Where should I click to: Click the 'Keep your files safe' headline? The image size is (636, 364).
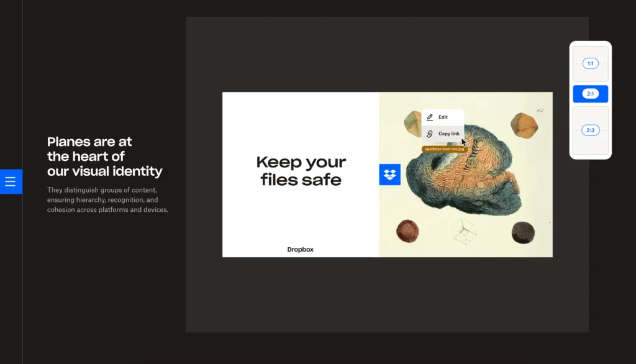pos(301,171)
